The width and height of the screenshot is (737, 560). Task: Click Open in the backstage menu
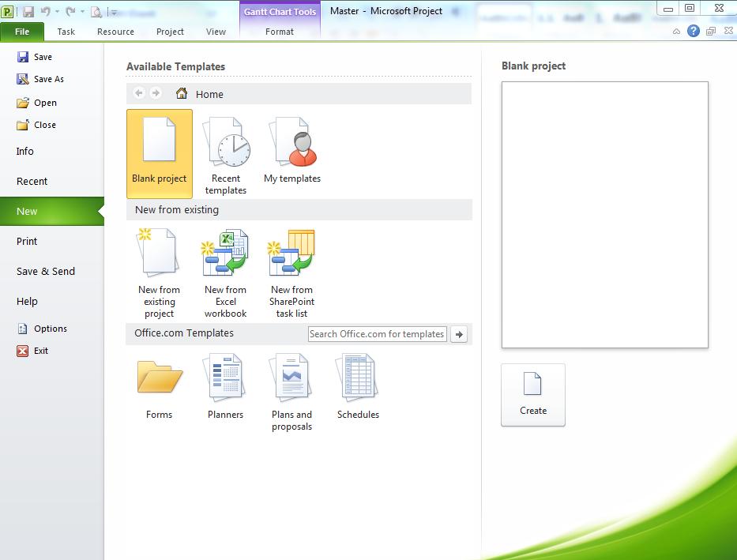tap(36, 103)
